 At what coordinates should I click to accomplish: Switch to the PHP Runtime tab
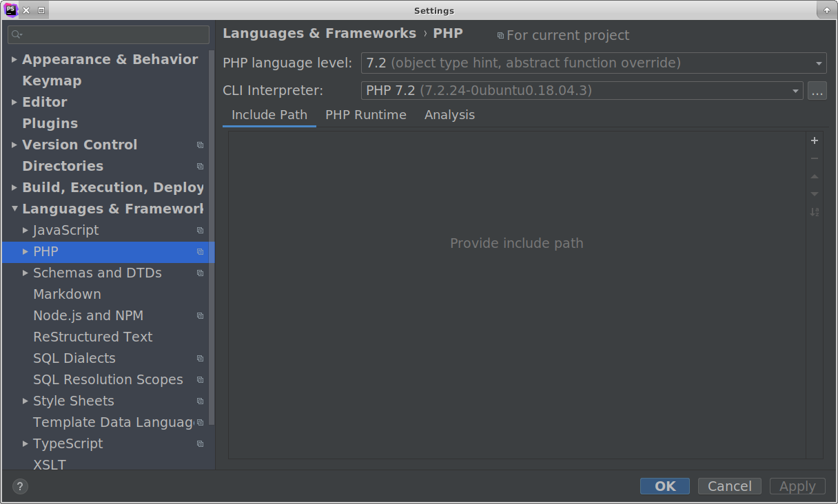coord(366,115)
